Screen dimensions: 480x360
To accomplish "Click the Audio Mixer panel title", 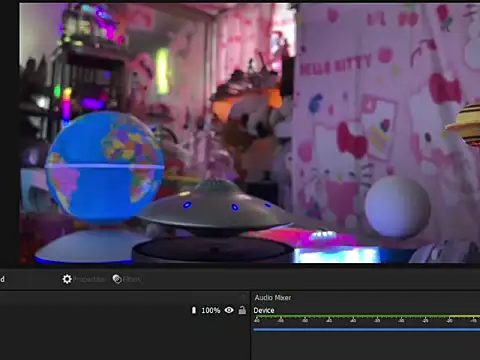I will (273, 297).
